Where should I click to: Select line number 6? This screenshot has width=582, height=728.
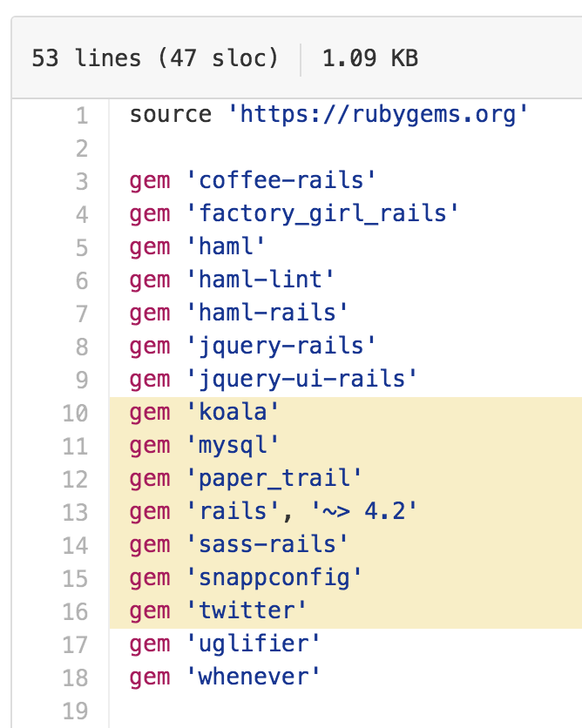[x=82, y=281]
